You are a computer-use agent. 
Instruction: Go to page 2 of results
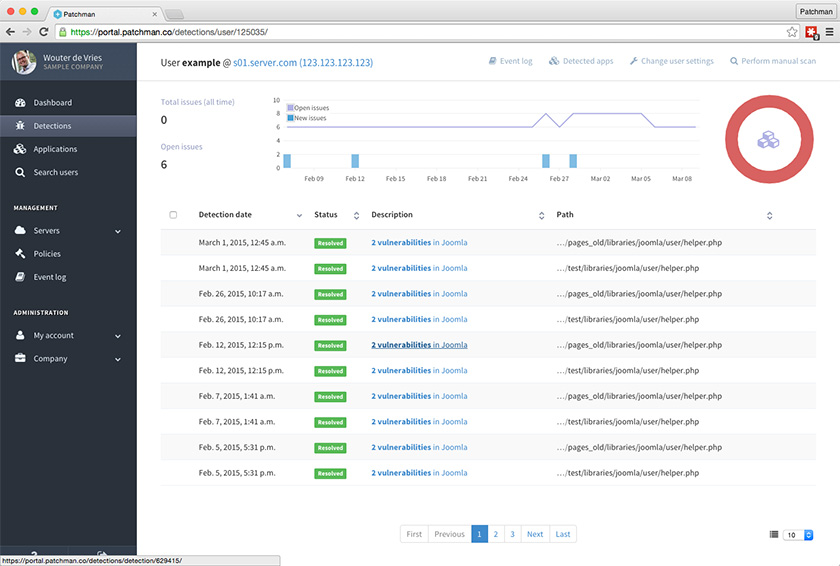pyautogui.click(x=495, y=534)
